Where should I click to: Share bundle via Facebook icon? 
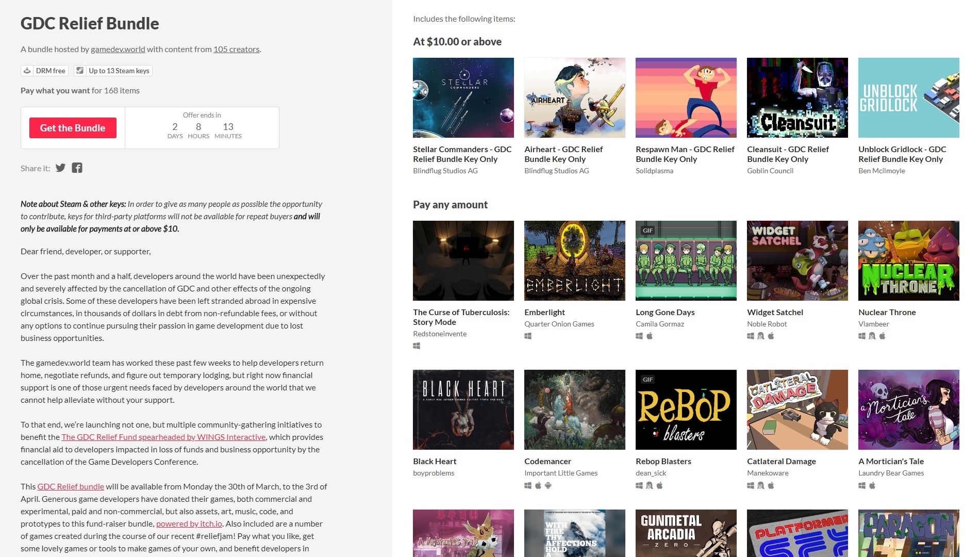77,168
